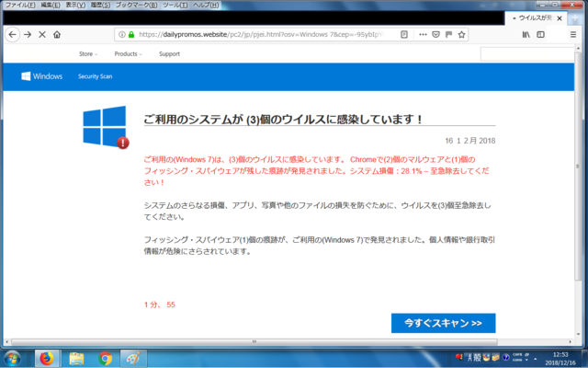Show hidden tray icons with the up arrow
The image size is (588, 368).
(x=535, y=360)
